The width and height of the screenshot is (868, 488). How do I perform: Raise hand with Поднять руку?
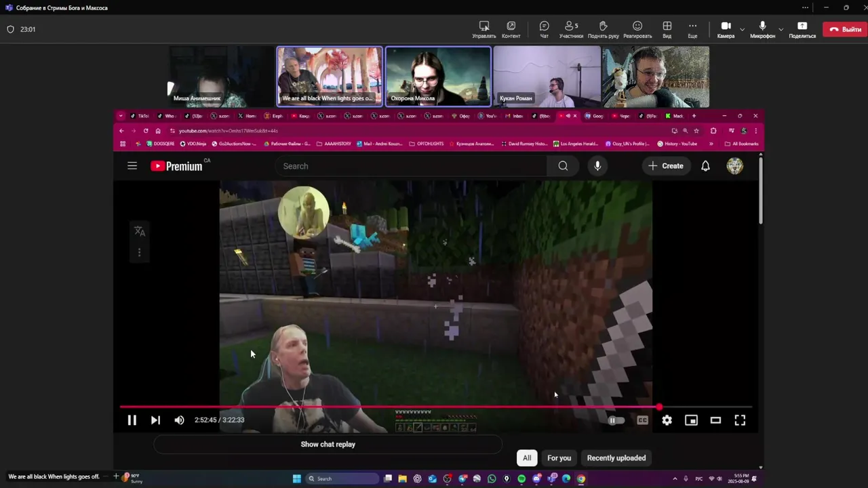(x=603, y=30)
